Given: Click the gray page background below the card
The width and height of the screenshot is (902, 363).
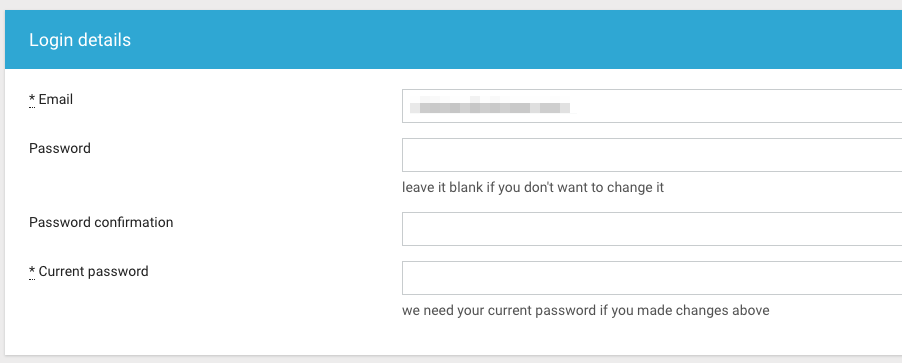Looking at the screenshot, I should [x=451, y=360].
